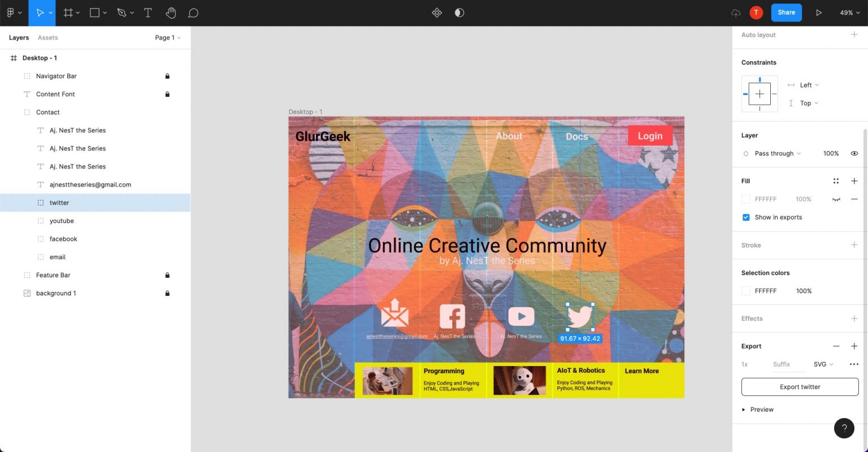Open the Pass through blend mode dropdown

click(x=778, y=153)
